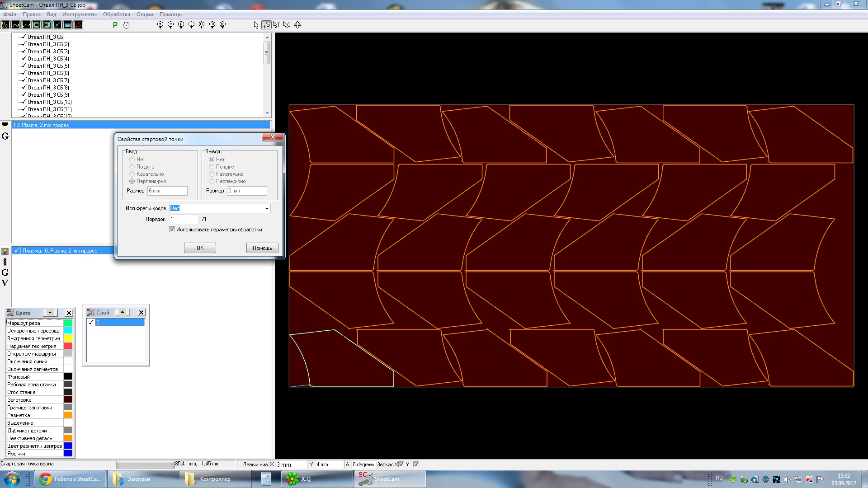
Task: Open the Исп.фрагм.кодов dropdown
Action: coord(267,208)
